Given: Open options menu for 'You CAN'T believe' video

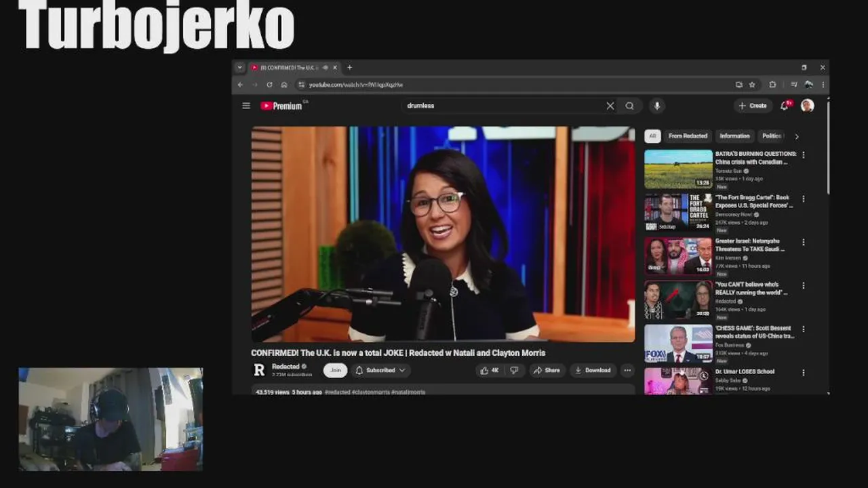Looking at the screenshot, I should click(804, 285).
